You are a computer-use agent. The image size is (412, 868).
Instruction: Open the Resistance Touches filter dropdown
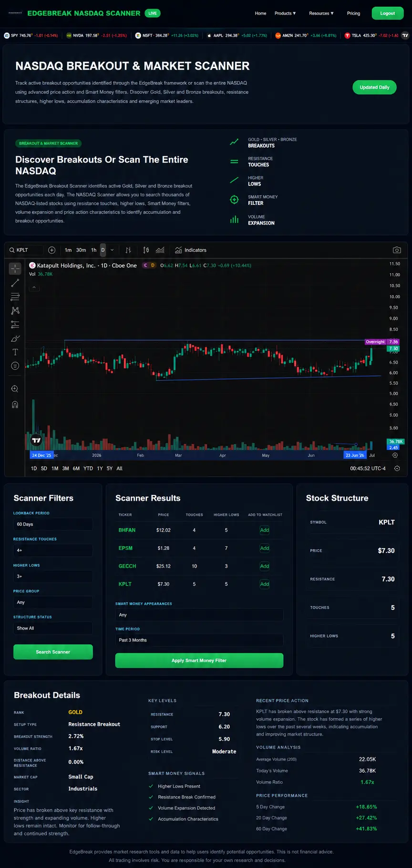[x=53, y=550]
